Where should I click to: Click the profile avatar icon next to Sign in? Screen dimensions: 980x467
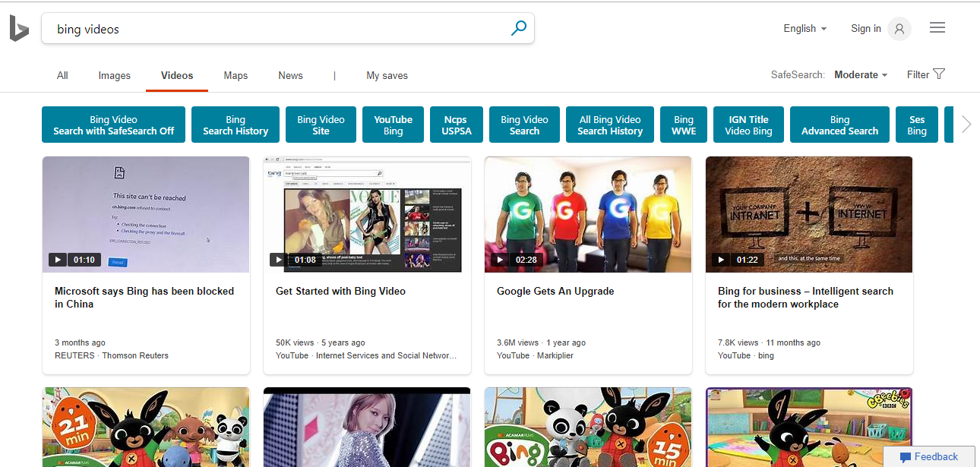tap(899, 28)
